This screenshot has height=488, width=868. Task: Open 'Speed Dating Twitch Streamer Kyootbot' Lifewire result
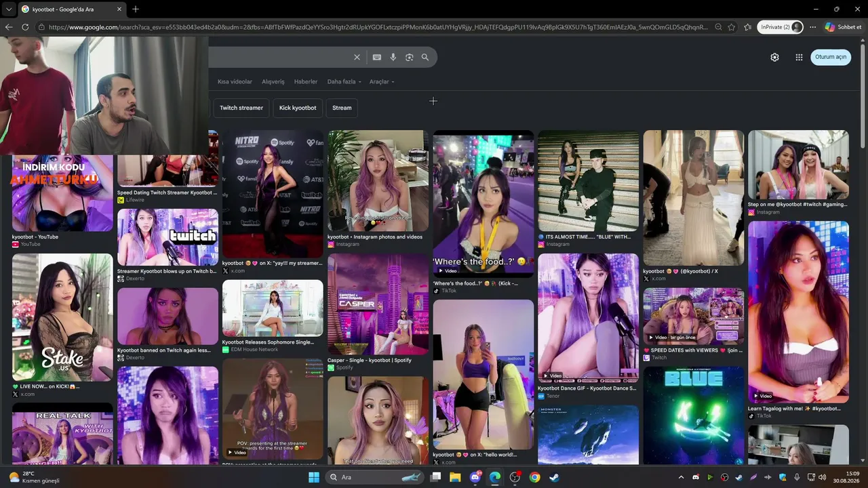pos(167,192)
